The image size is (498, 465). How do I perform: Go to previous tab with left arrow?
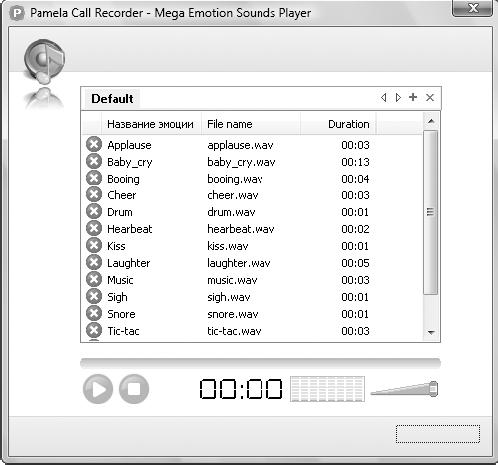(x=384, y=97)
